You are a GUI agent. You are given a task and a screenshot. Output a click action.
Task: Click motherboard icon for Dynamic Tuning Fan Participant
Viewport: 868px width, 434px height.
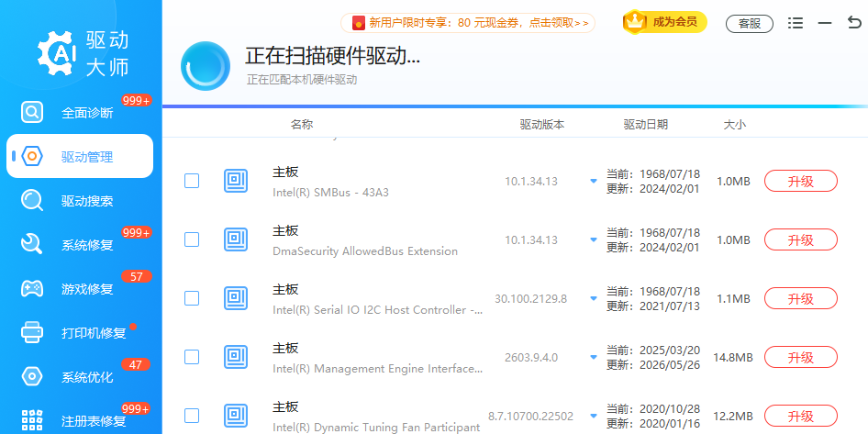pyautogui.click(x=236, y=416)
